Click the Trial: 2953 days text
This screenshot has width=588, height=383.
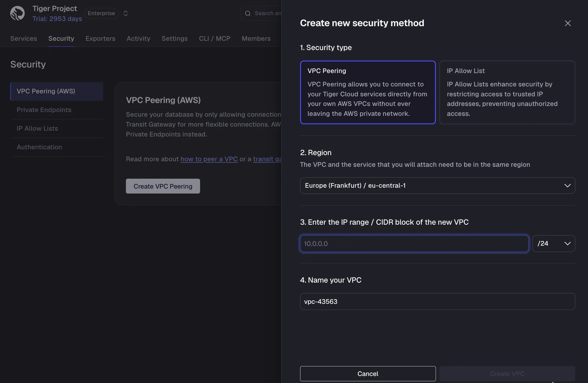click(x=57, y=19)
